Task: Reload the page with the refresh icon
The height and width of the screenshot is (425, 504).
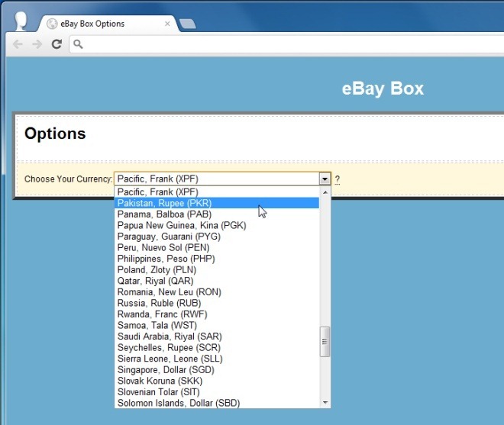Action: [57, 44]
